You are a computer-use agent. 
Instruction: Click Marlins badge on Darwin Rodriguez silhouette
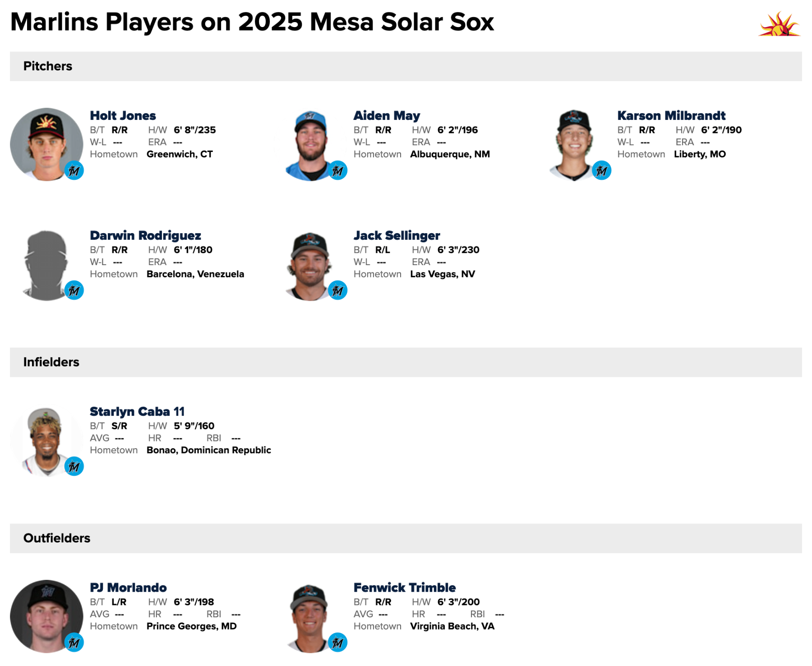pos(74,291)
